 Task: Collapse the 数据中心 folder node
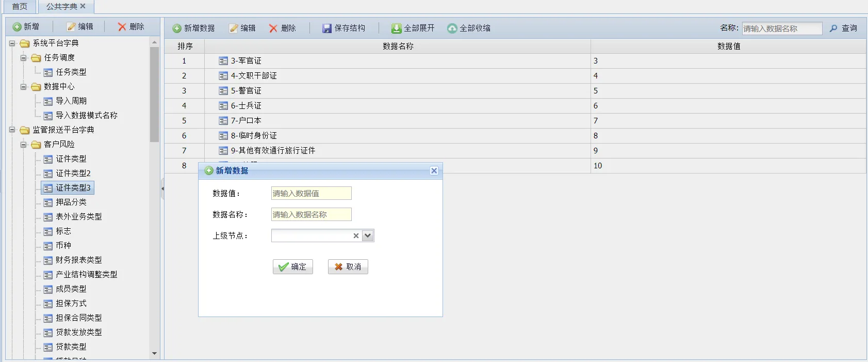click(x=23, y=87)
